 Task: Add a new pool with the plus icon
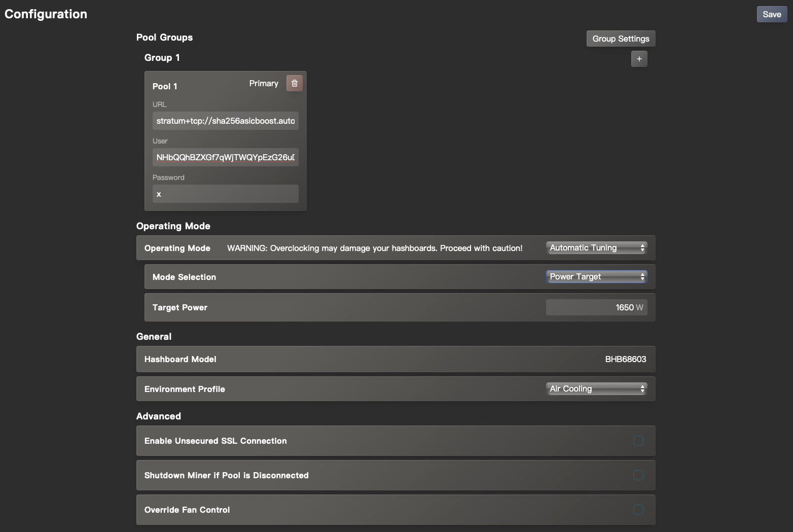[x=639, y=59]
